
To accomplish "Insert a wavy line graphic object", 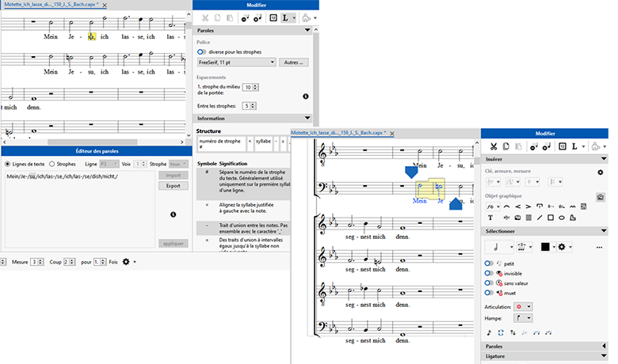I will 572,207.
